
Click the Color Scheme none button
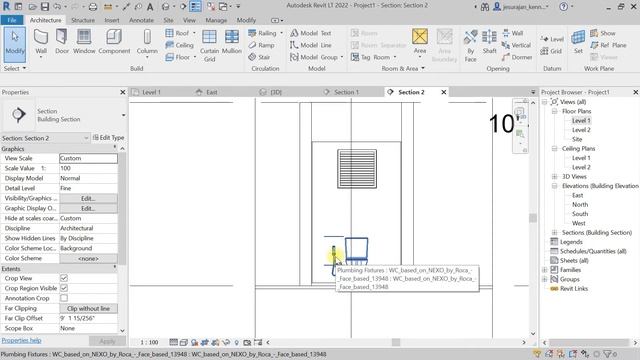(88, 258)
